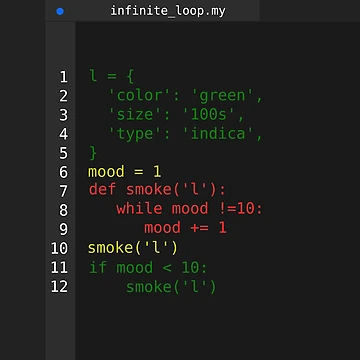Click the 'def smoke' function definition
This screenshot has width=360, height=360.
(x=157, y=190)
